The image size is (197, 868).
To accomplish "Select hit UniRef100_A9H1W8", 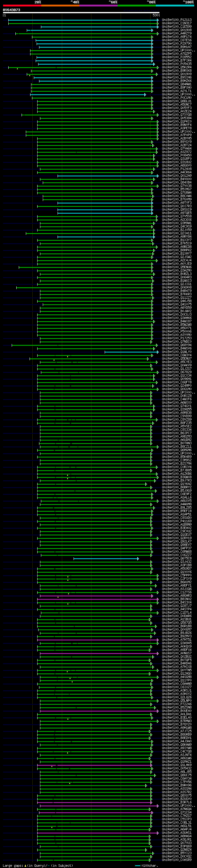I will (177, 728).
